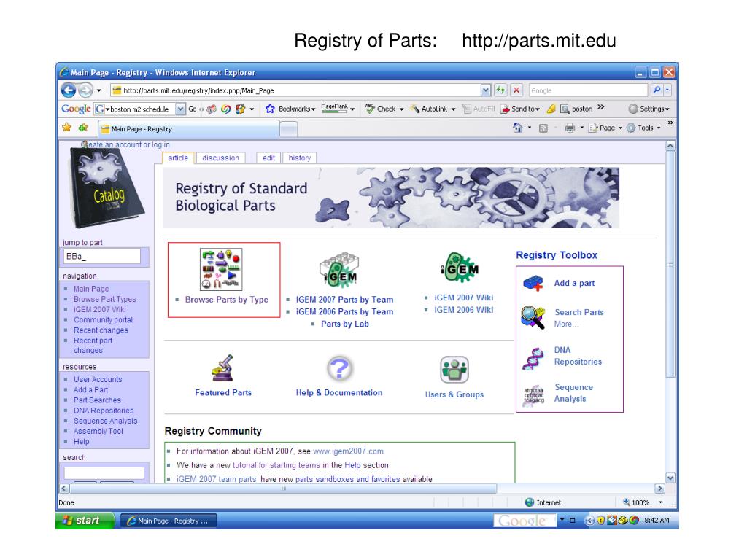Click the browser Back arrow button
747x560 pixels.
pyautogui.click(x=69, y=90)
